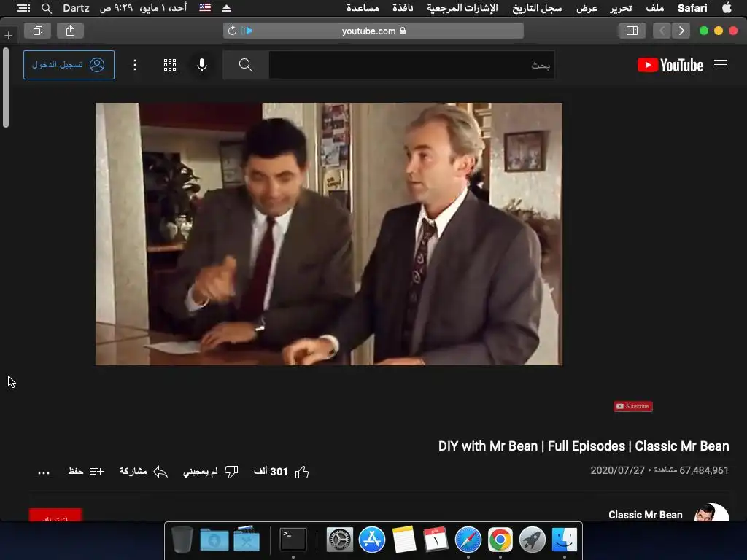Click the YouTube logo
747x560 pixels.
[x=670, y=65]
